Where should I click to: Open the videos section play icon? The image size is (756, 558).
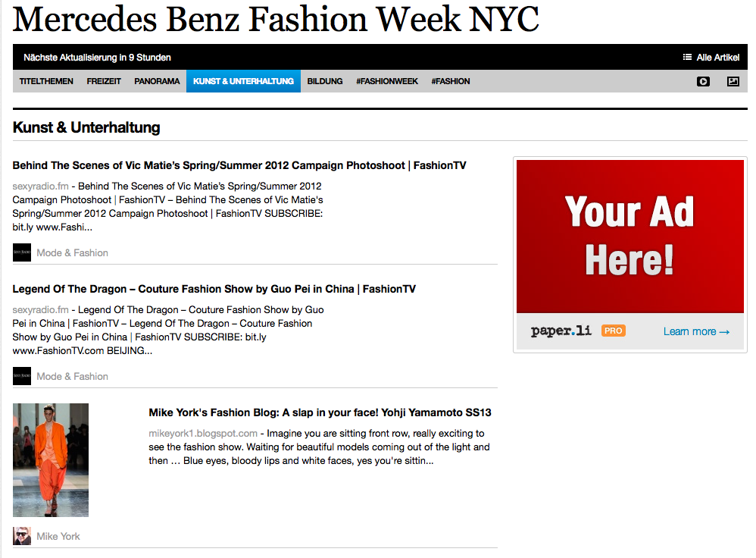(x=703, y=81)
